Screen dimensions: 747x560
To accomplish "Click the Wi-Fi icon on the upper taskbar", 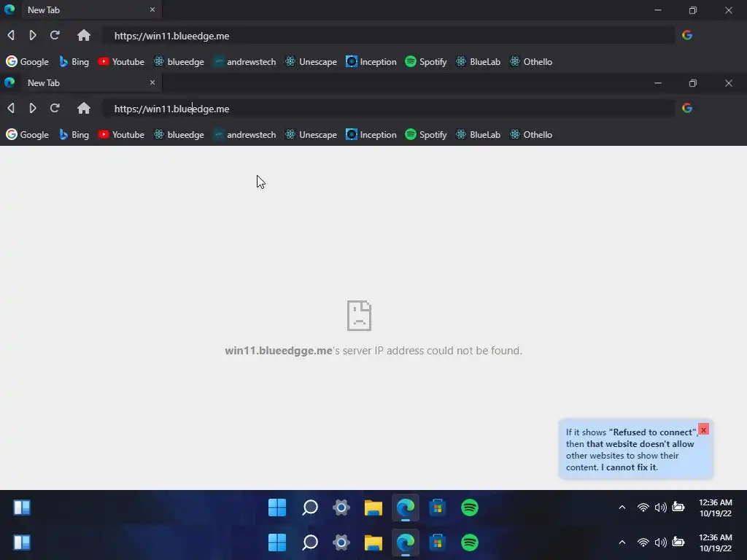I will (x=643, y=507).
